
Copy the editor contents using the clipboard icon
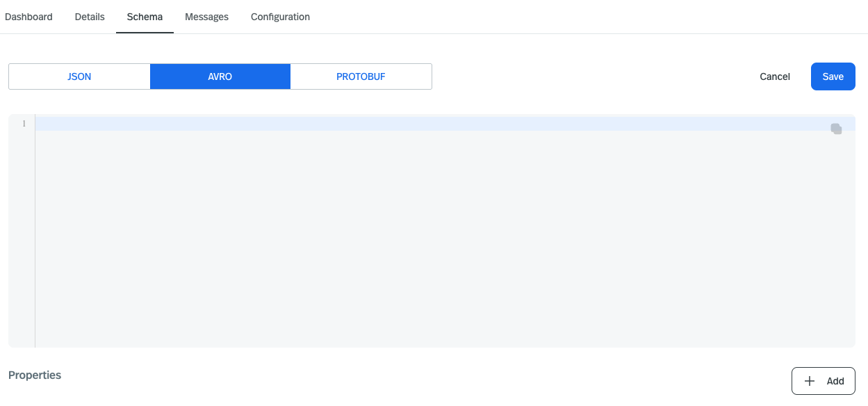pyautogui.click(x=835, y=129)
